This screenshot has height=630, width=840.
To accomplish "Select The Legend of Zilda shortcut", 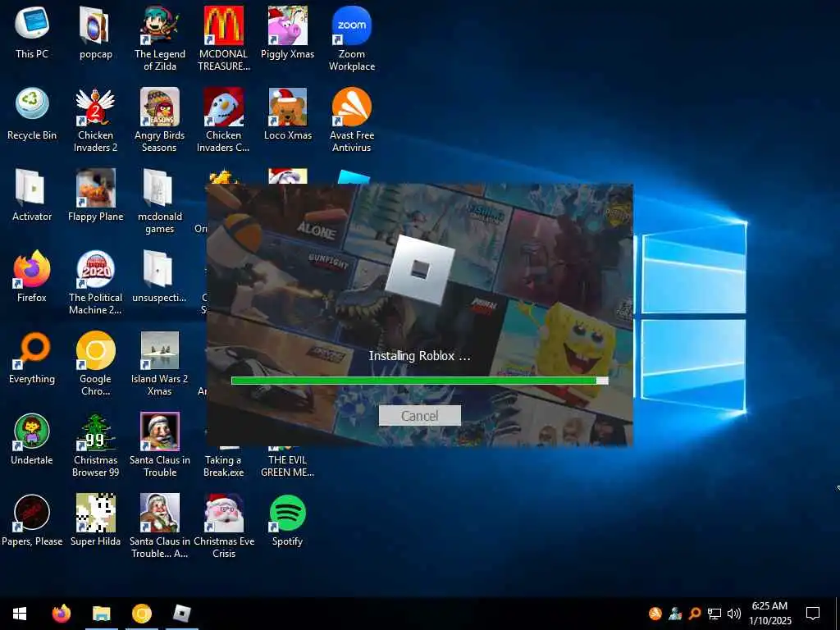I will [160, 39].
